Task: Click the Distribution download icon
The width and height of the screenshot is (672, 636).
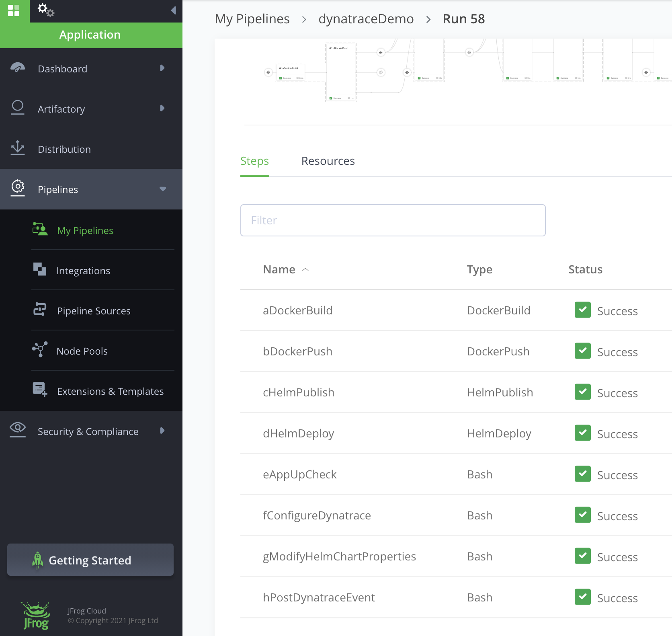Action: 18,148
